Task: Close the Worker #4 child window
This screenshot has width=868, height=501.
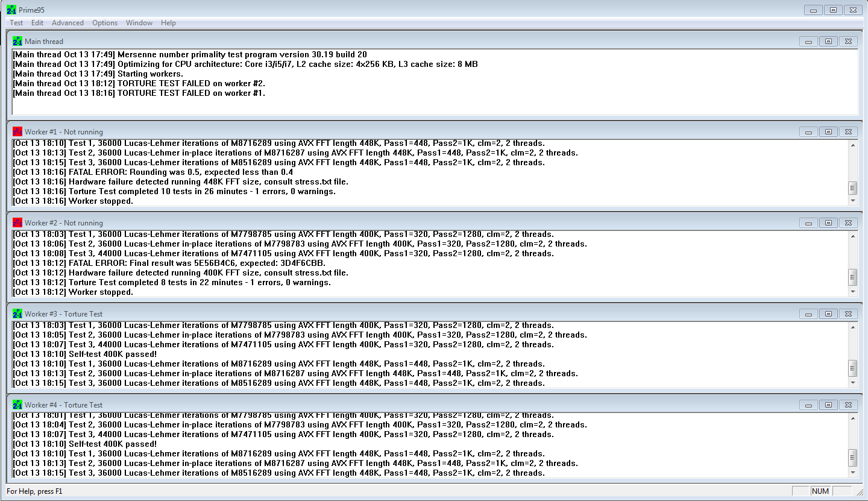Action: point(848,405)
